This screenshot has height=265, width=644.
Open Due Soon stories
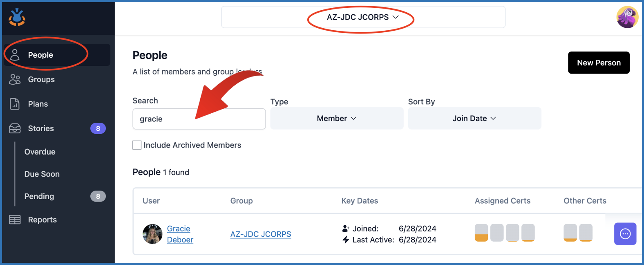(42, 174)
